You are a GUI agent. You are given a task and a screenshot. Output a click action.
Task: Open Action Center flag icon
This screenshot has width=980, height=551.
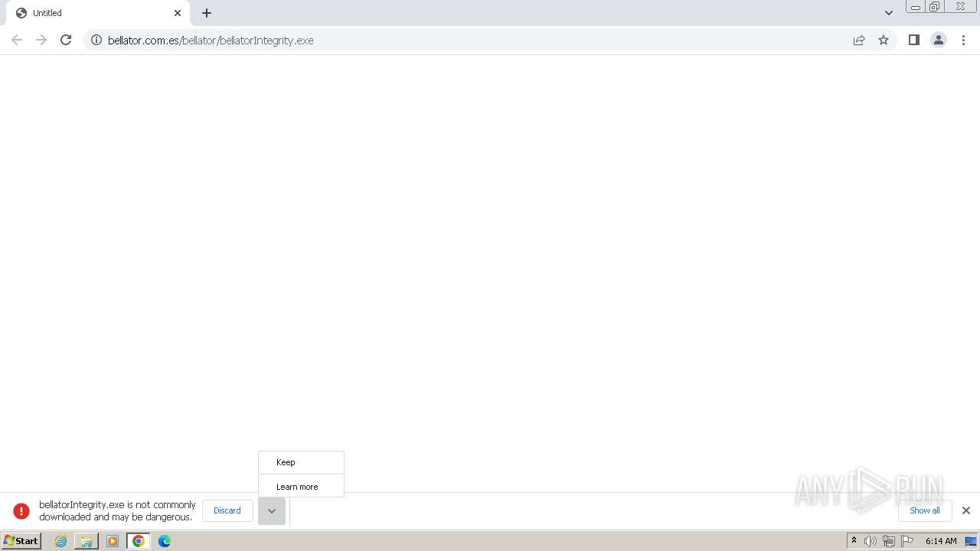point(907,541)
